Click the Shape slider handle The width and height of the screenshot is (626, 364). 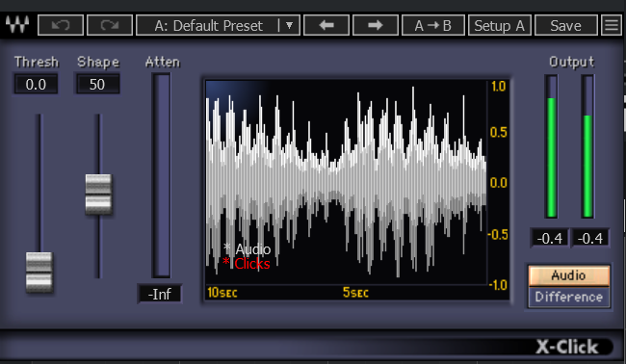[x=98, y=195]
